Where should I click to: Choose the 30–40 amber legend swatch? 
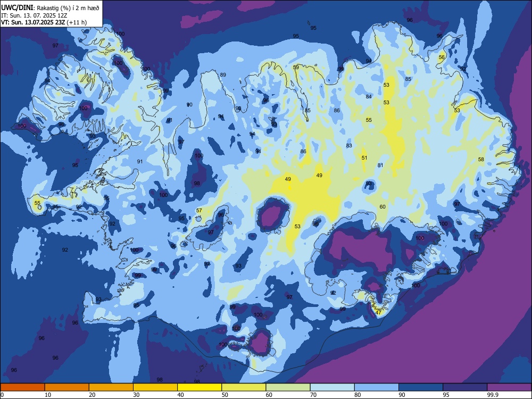pyautogui.click(x=155, y=387)
